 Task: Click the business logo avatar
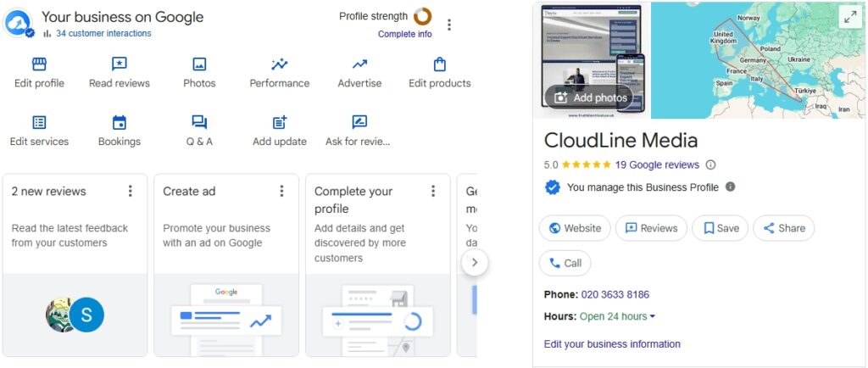click(x=19, y=23)
